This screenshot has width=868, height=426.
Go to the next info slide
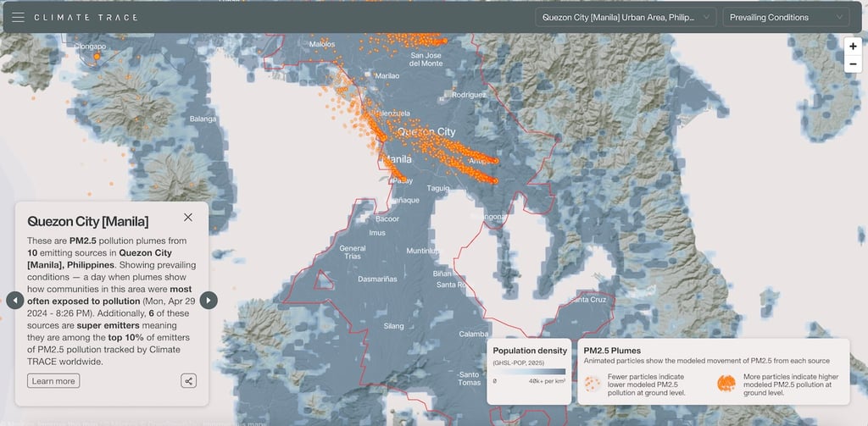tap(209, 300)
